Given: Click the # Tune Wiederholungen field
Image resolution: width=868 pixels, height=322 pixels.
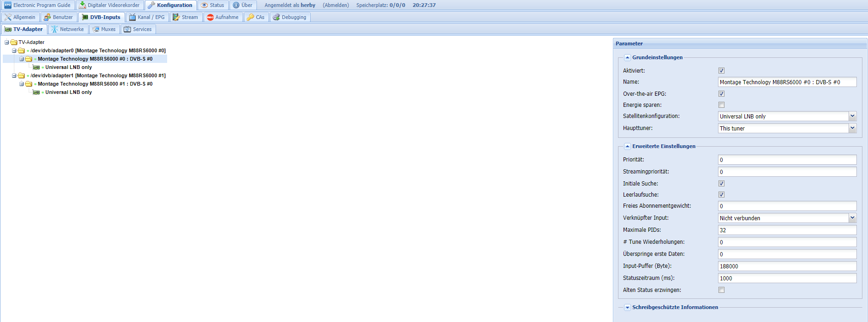Looking at the screenshot, I should pos(787,242).
